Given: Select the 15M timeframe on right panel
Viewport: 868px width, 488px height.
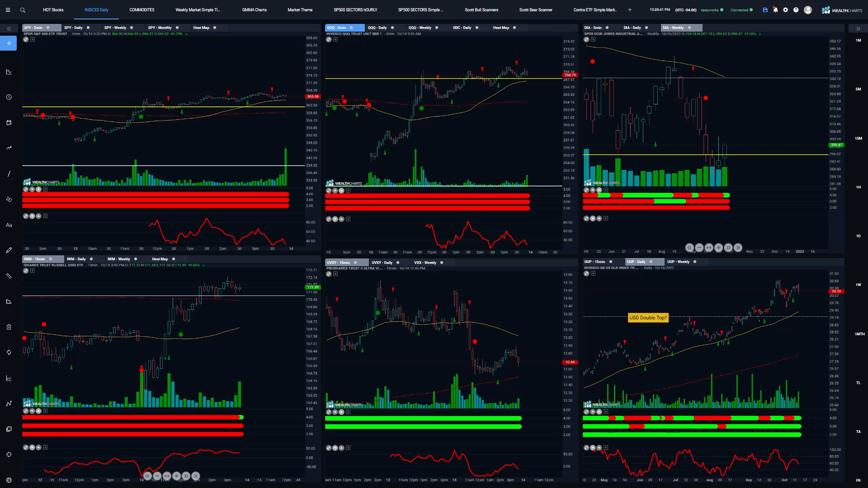Looking at the screenshot, I should point(858,138).
